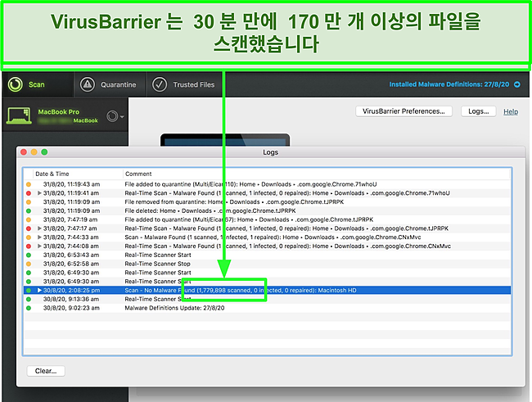The image size is (532, 402).
Task: Close the Logs window with red button
Action: pyautogui.click(x=24, y=152)
